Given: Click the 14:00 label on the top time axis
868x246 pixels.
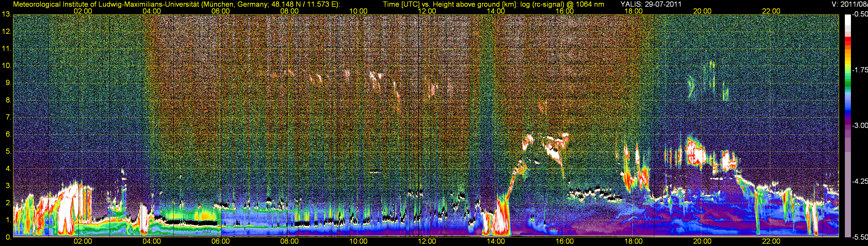Looking at the screenshot, I should click(x=496, y=11).
